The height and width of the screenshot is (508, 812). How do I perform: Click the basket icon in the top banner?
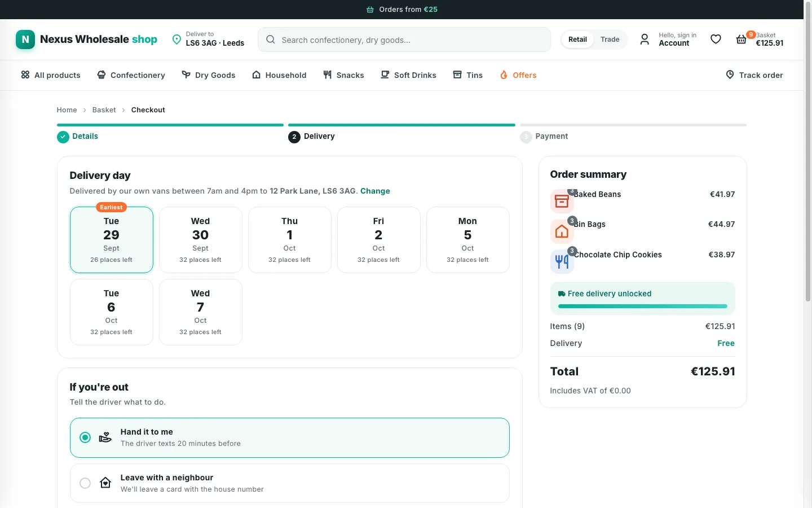point(370,10)
